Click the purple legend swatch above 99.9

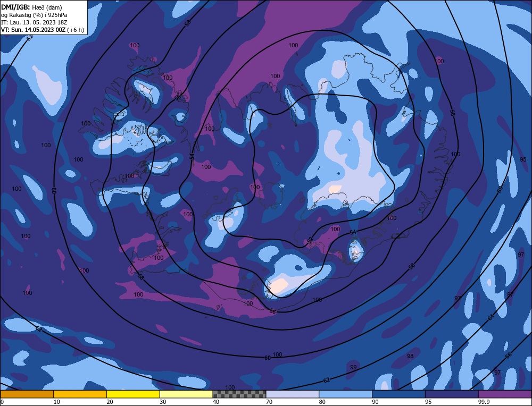505,394
